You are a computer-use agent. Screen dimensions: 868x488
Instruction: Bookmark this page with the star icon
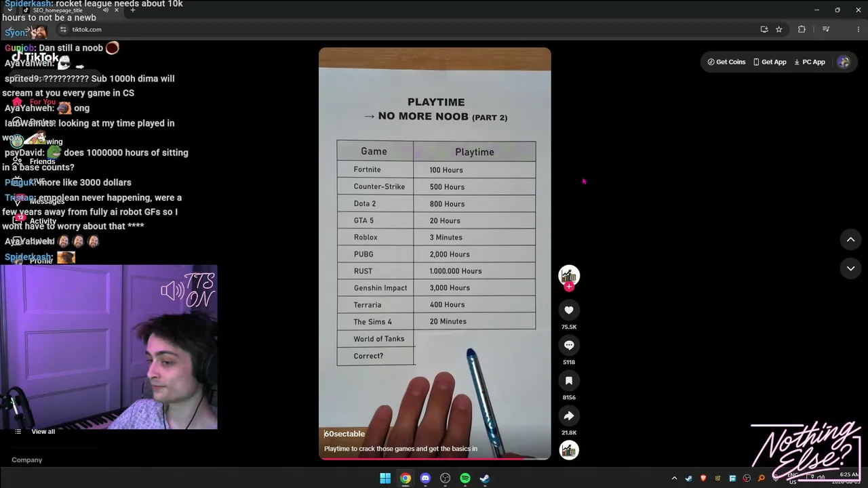coord(778,29)
